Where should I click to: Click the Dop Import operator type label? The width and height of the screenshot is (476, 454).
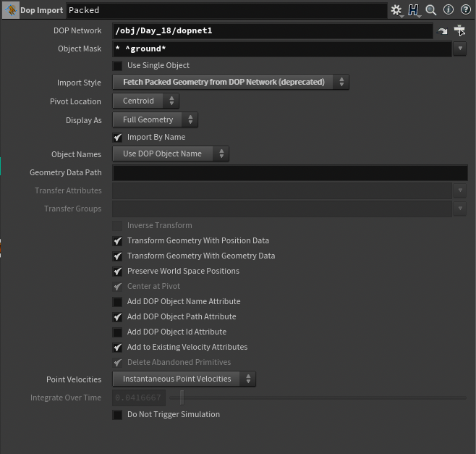click(x=41, y=10)
